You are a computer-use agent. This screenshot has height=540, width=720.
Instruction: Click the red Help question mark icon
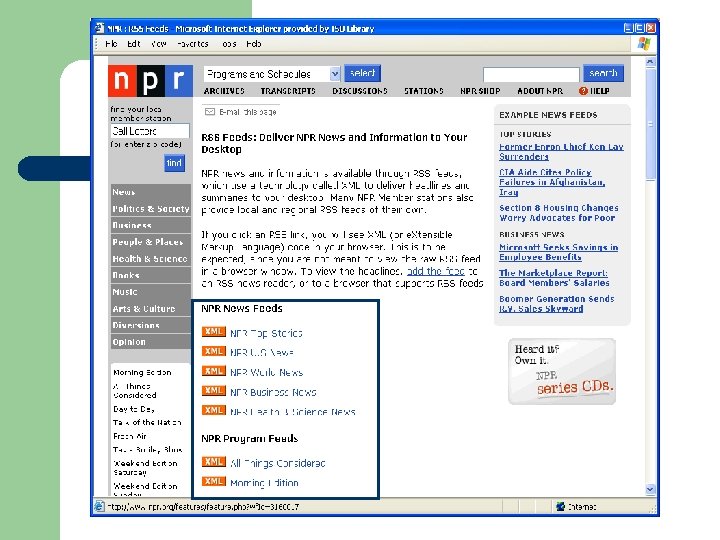tap(583, 91)
